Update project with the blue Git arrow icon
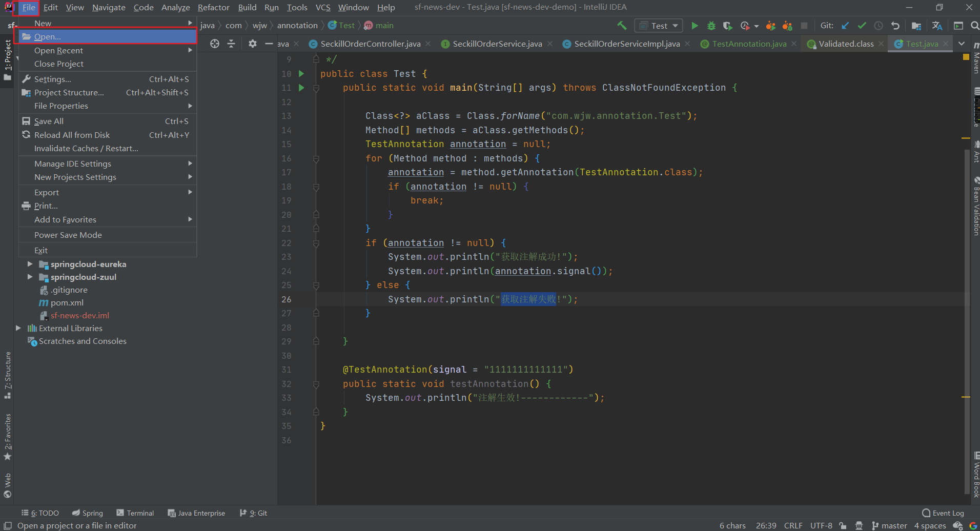980x531 pixels. 845,25
